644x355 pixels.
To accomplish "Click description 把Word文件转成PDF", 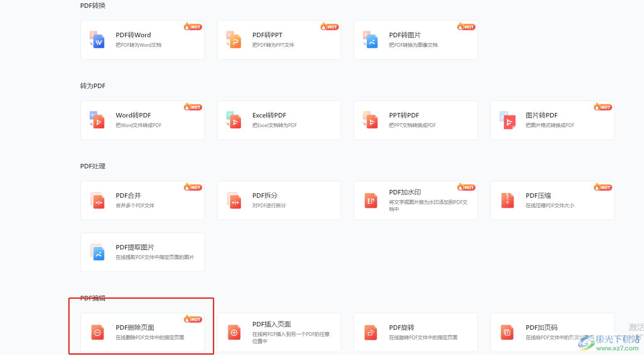I will [x=139, y=125].
